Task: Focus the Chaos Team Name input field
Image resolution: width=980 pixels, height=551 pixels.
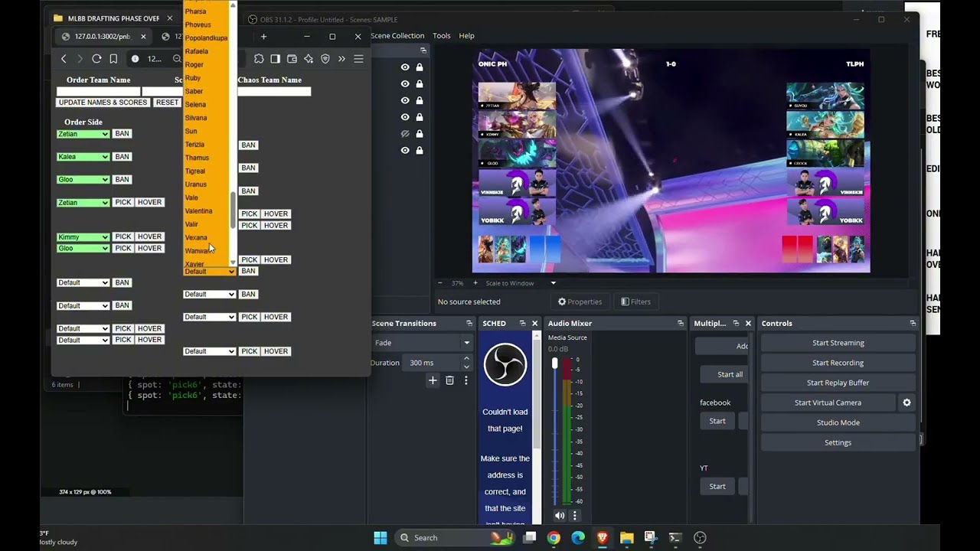Action: [274, 92]
